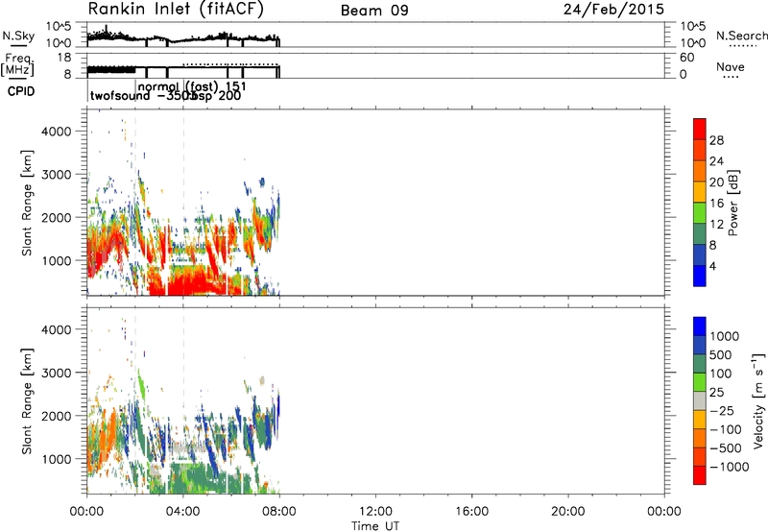
Task: Click the '1000' range tick in velocity panel
Action: coord(57,459)
